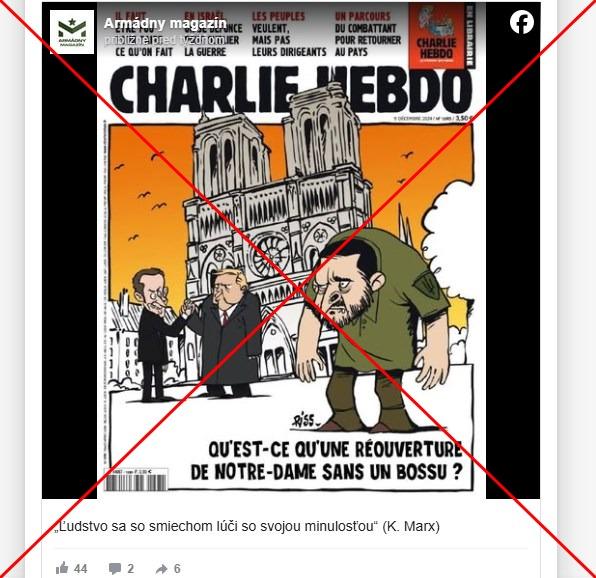The image size is (596, 578).
Task: Click the 'LES PEUPLES VEULENT' cover headline
Action: coord(289,34)
